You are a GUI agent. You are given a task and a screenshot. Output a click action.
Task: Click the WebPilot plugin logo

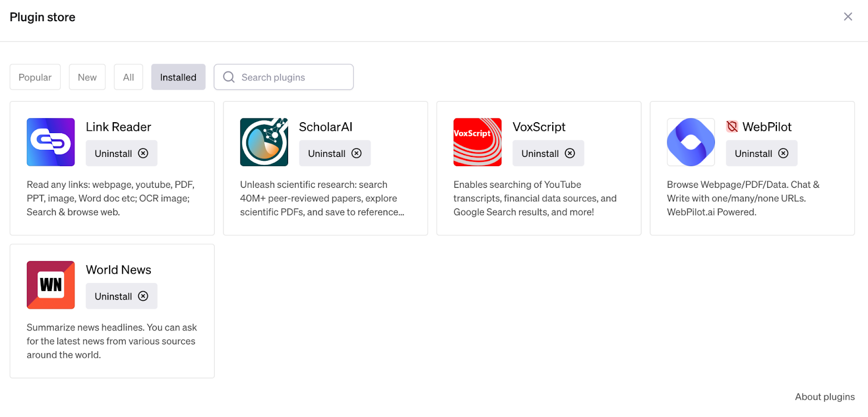point(691,142)
